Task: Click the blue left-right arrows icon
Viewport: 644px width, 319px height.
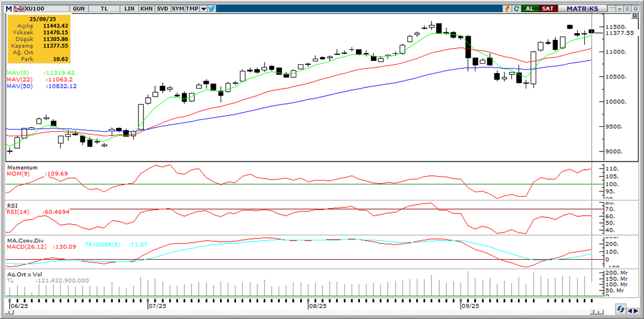Action: 633,310
